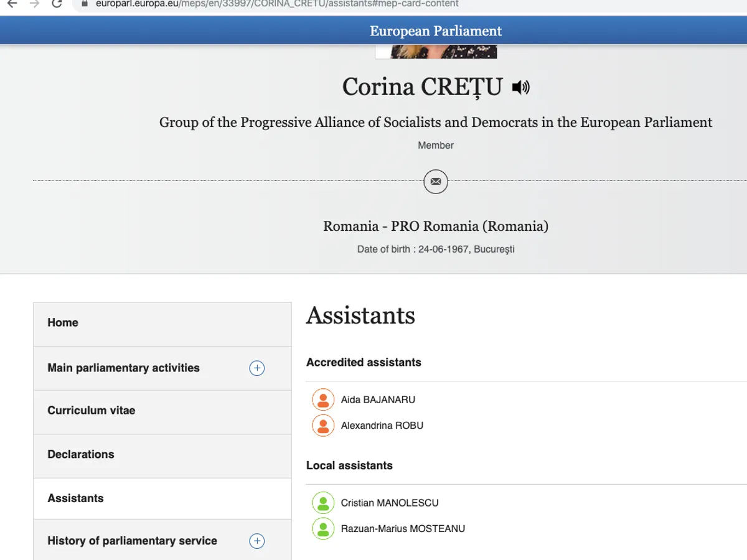Open the Declarations sidebar item
This screenshot has width=747, height=560.
[81, 454]
